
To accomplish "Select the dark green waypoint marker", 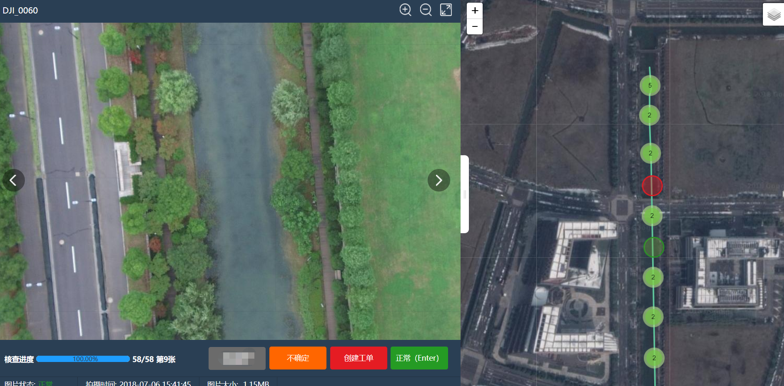I will 653,247.
